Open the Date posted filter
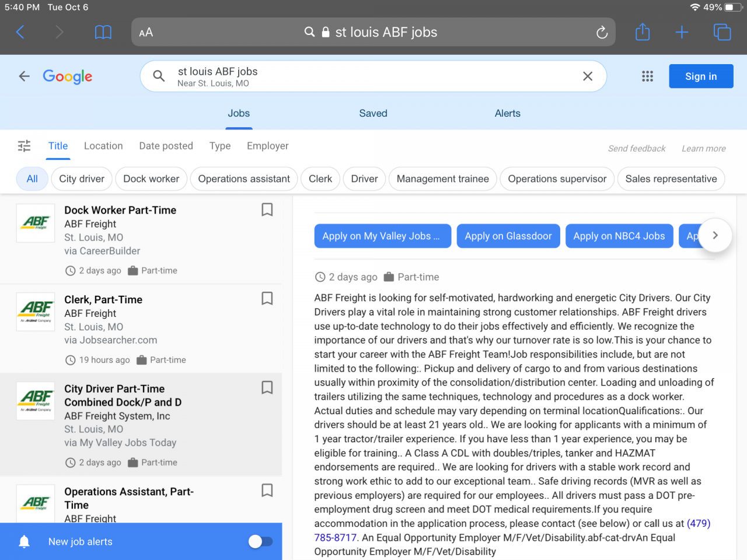The height and width of the screenshot is (560, 747). pos(166,146)
